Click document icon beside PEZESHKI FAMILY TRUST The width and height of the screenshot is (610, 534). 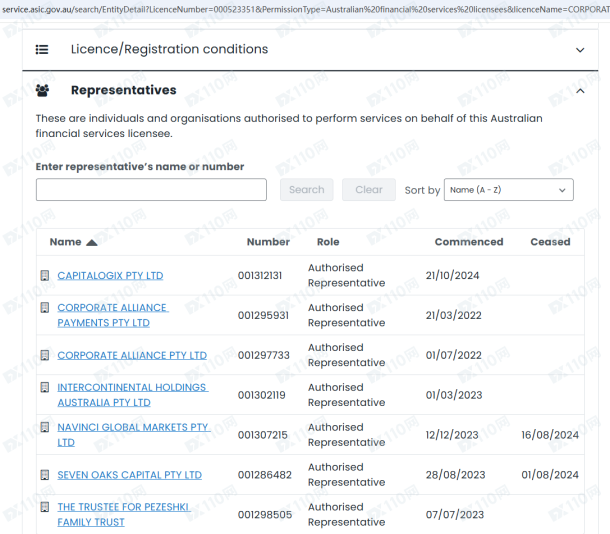(x=45, y=507)
